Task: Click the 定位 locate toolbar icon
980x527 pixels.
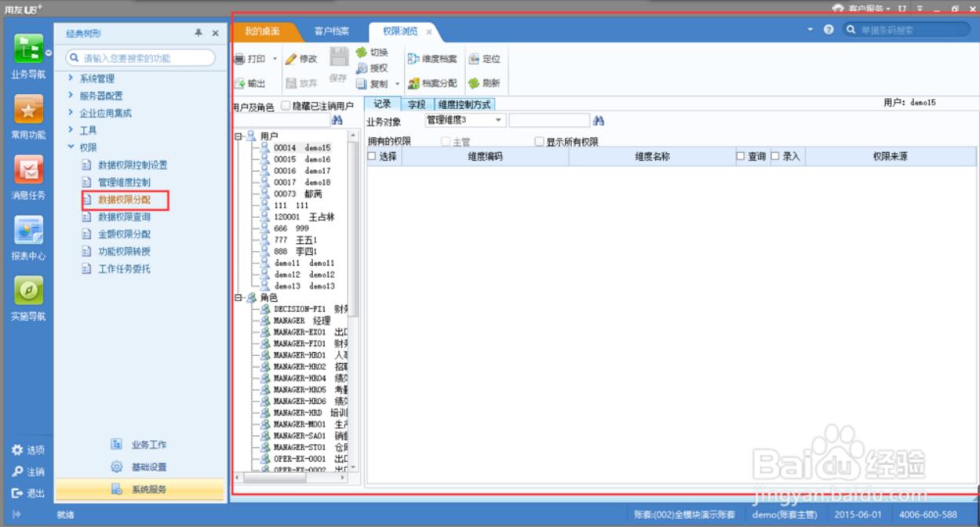Action: pos(474,59)
